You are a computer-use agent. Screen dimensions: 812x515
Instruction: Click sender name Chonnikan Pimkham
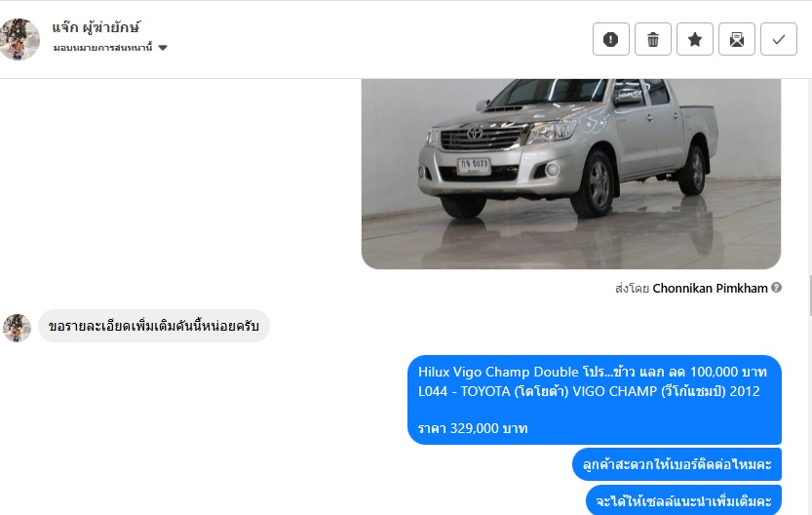710,288
